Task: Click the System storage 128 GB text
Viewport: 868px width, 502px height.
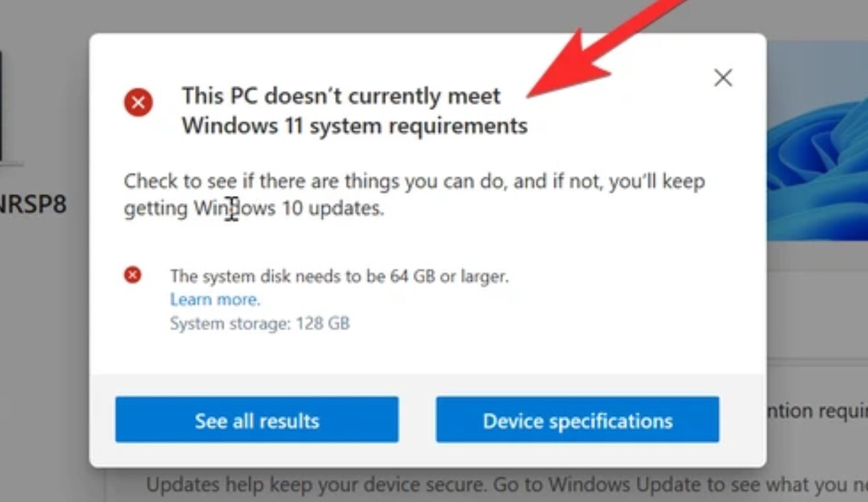Action: point(259,323)
